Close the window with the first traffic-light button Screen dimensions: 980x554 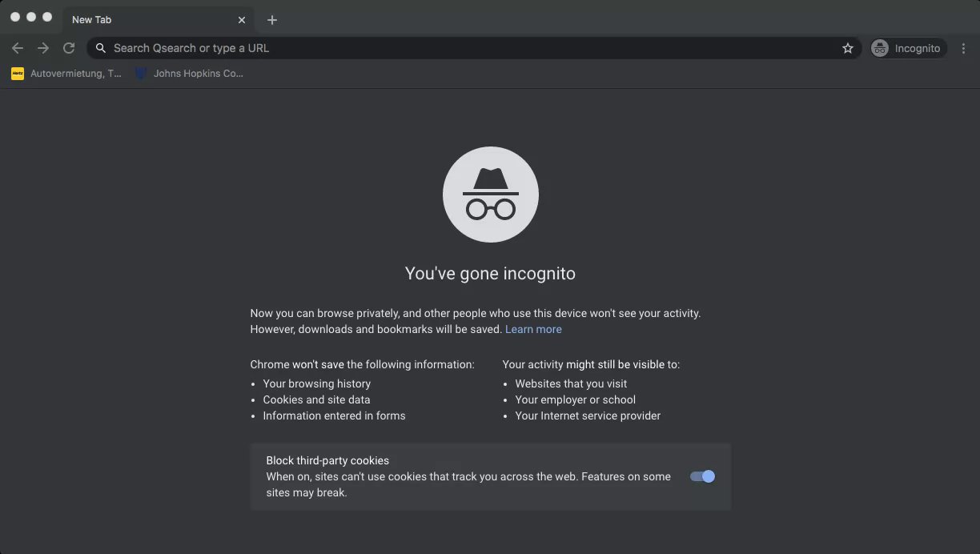(x=15, y=17)
